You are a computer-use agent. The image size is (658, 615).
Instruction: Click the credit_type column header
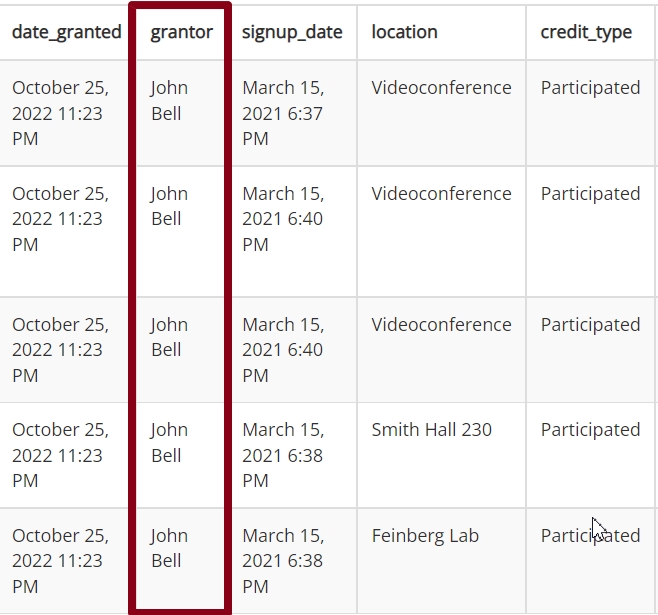tap(586, 33)
